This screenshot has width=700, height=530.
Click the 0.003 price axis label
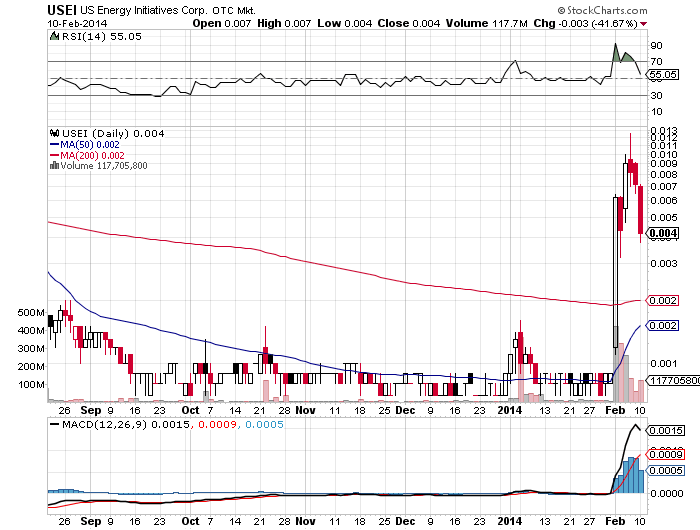coord(664,263)
